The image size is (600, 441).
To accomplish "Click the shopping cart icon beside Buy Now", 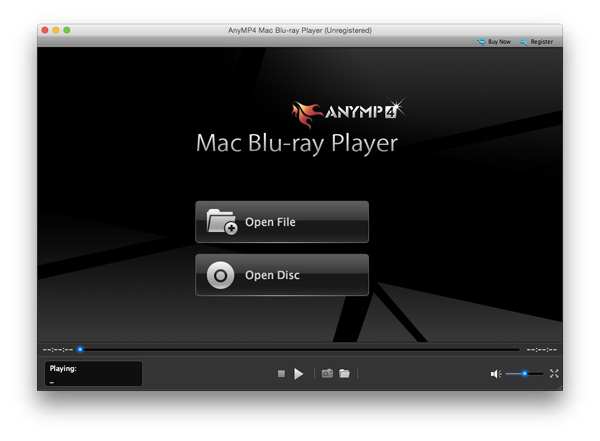I will pyautogui.click(x=481, y=42).
